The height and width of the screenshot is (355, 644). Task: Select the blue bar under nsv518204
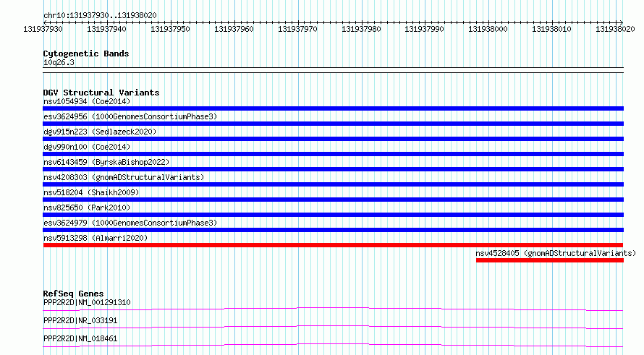333,200
